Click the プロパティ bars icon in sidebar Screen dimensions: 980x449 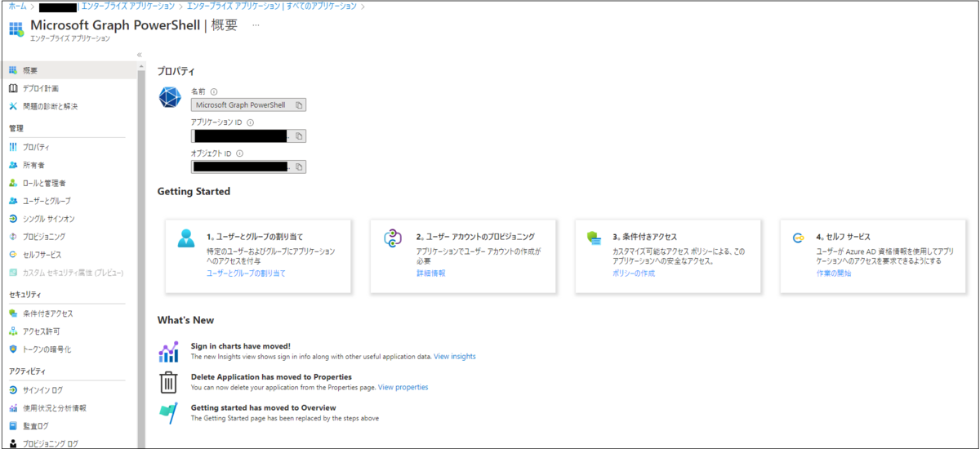point(13,147)
